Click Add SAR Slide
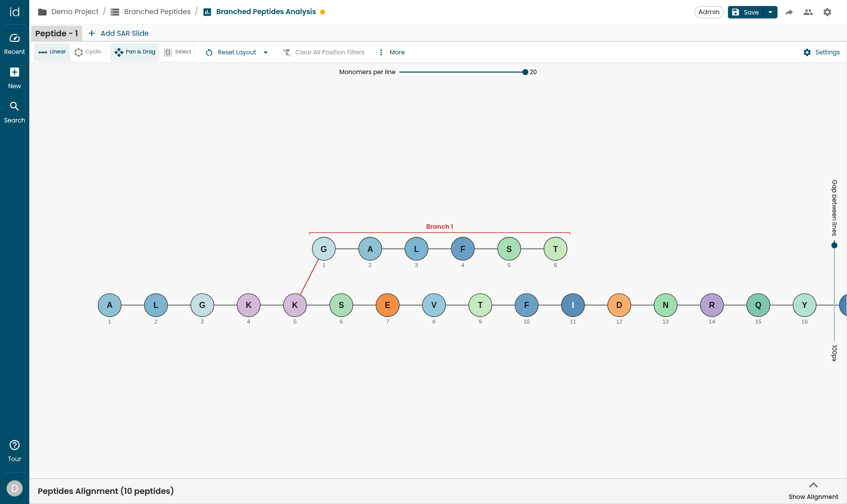The height and width of the screenshot is (504, 847). 118,33
